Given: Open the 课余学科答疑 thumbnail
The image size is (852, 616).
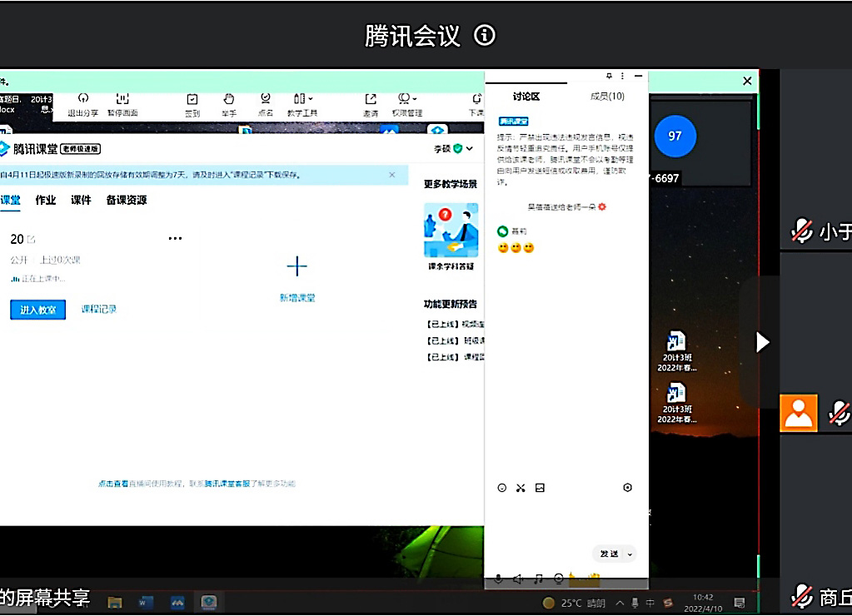Looking at the screenshot, I should point(451,231).
